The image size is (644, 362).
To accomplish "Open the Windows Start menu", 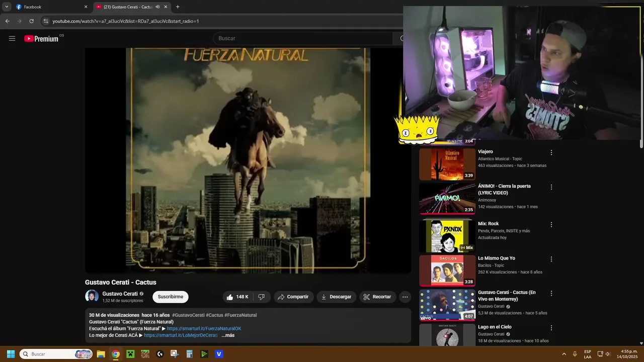I will pyautogui.click(x=11, y=354).
